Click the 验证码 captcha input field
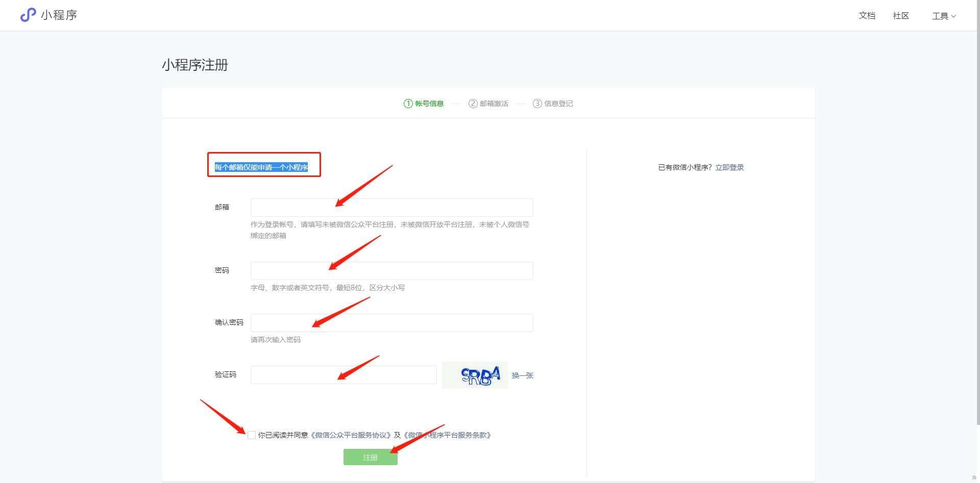980x483 pixels. click(343, 374)
